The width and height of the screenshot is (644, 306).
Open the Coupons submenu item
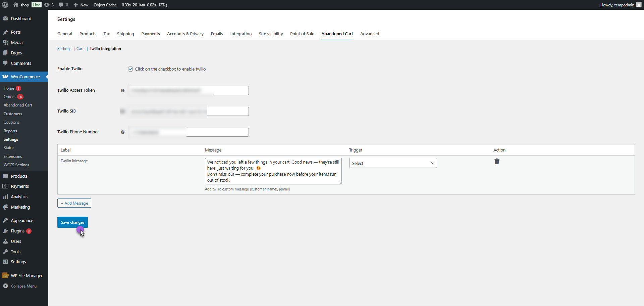click(11, 122)
